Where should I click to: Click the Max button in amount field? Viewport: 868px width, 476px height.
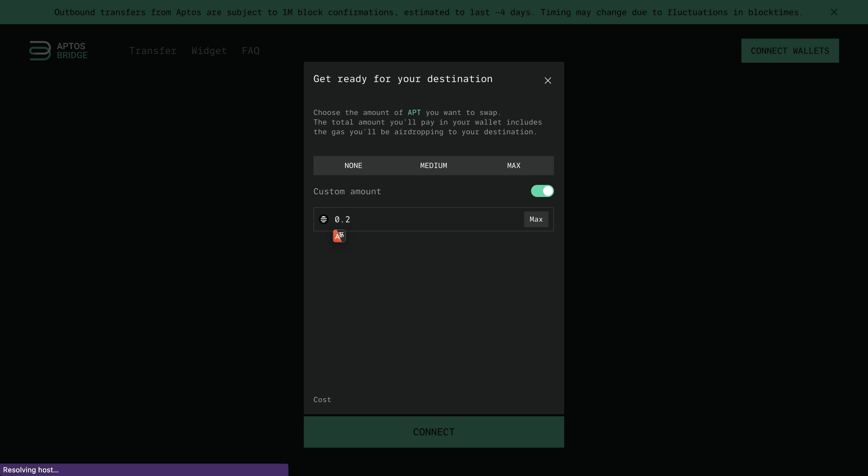pos(536,219)
